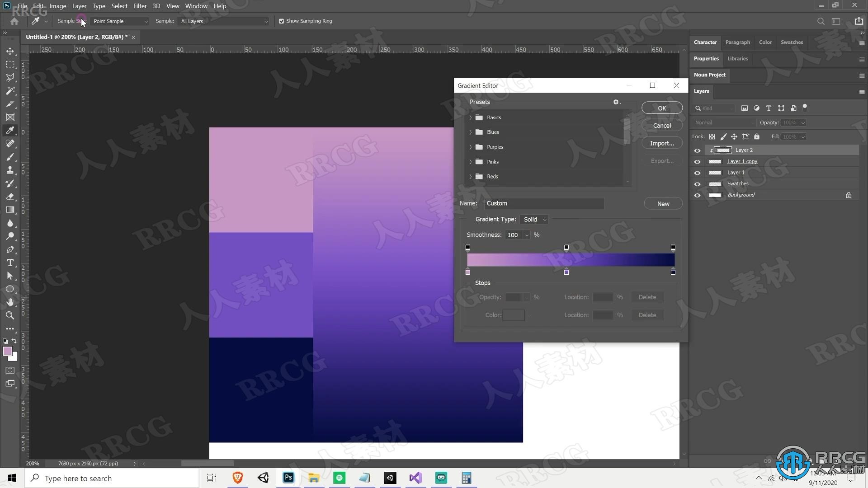
Task: Click the OK button in Gradient Editor
Action: pyautogui.click(x=662, y=108)
